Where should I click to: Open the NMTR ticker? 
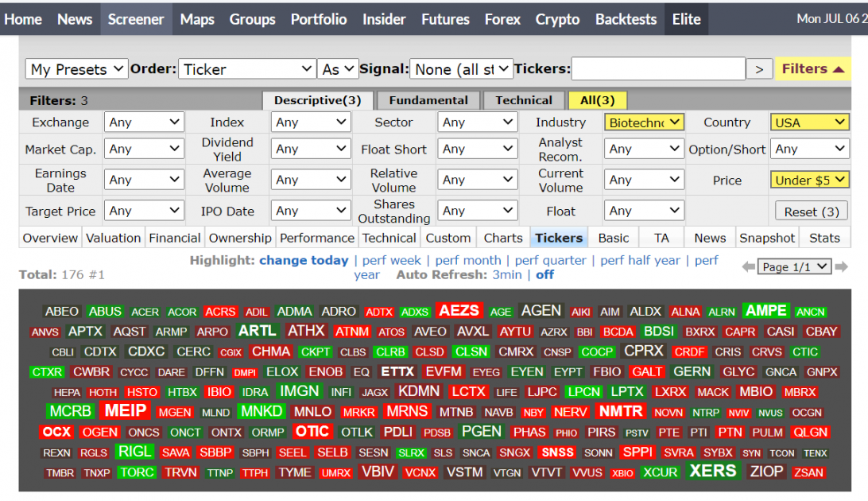click(621, 411)
